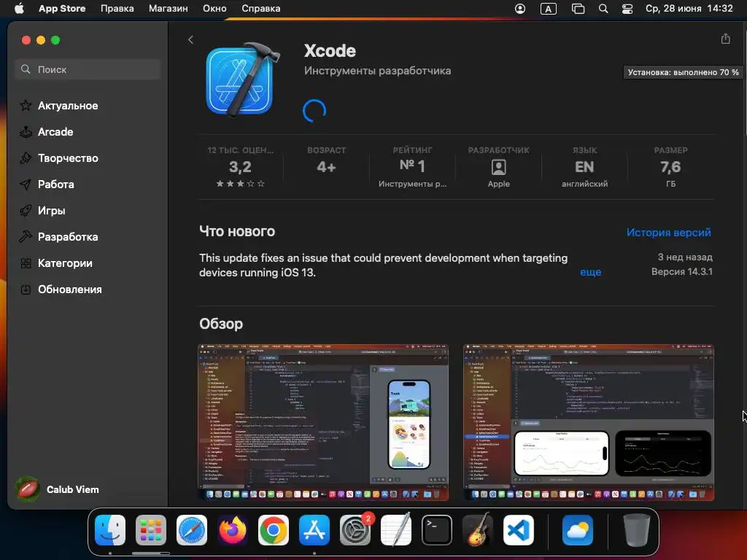Click the EN language block
Image resolution: width=747 pixels, height=560 pixels.
click(x=584, y=167)
